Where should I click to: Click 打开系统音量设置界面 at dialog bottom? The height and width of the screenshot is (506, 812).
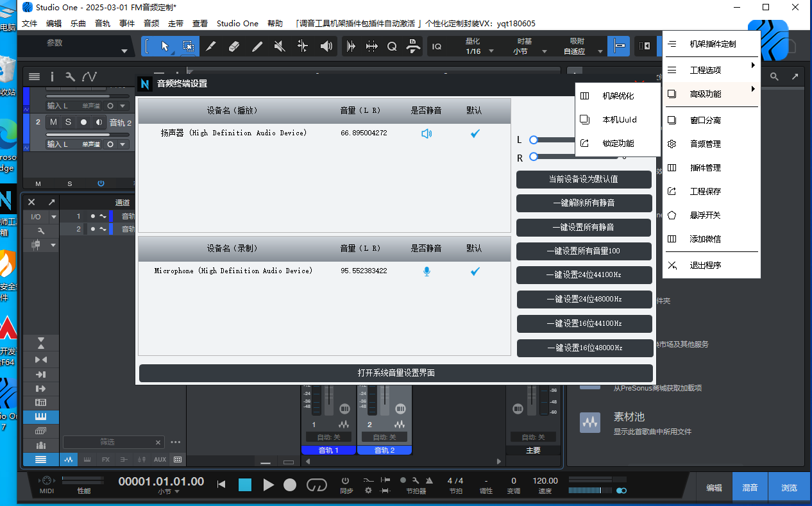(x=395, y=373)
